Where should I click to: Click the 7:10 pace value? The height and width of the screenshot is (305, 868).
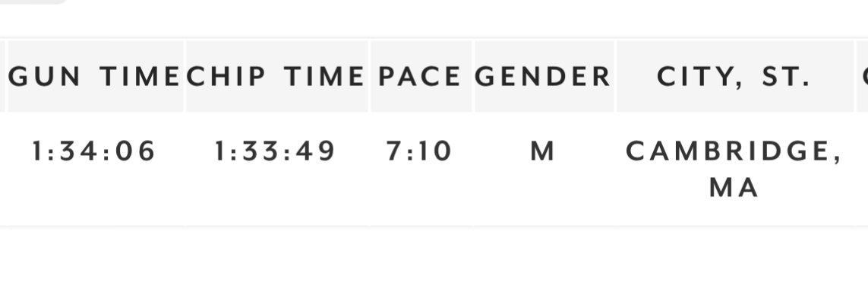(x=420, y=151)
